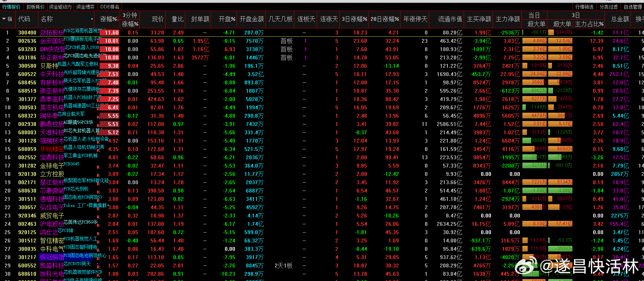This screenshot has width=644, height=281.
Task: Sort by 主力净额 column header
Action: coord(508,19)
